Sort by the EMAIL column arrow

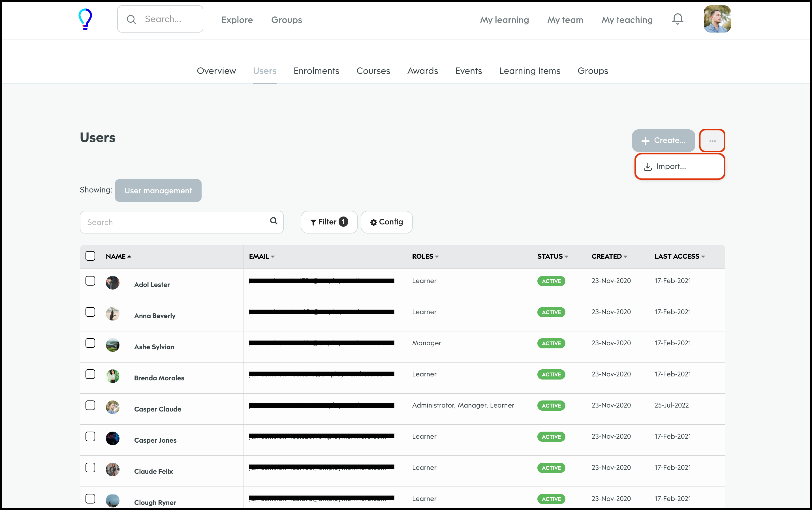click(x=272, y=257)
